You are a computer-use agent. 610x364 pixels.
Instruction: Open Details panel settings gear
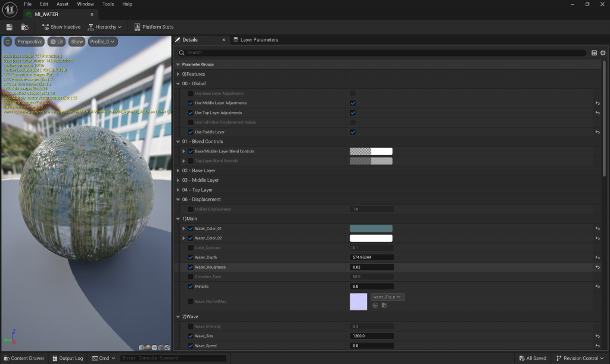pyautogui.click(x=603, y=53)
